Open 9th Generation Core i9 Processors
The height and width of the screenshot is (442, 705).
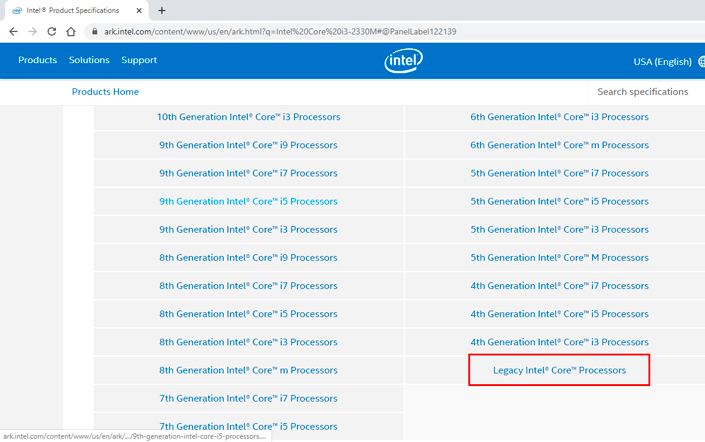pyautogui.click(x=248, y=145)
